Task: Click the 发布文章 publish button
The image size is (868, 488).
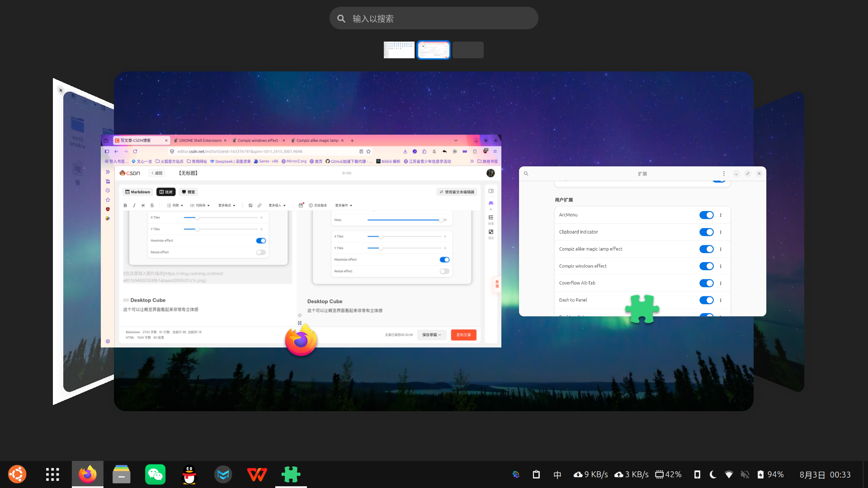Action: click(463, 335)
